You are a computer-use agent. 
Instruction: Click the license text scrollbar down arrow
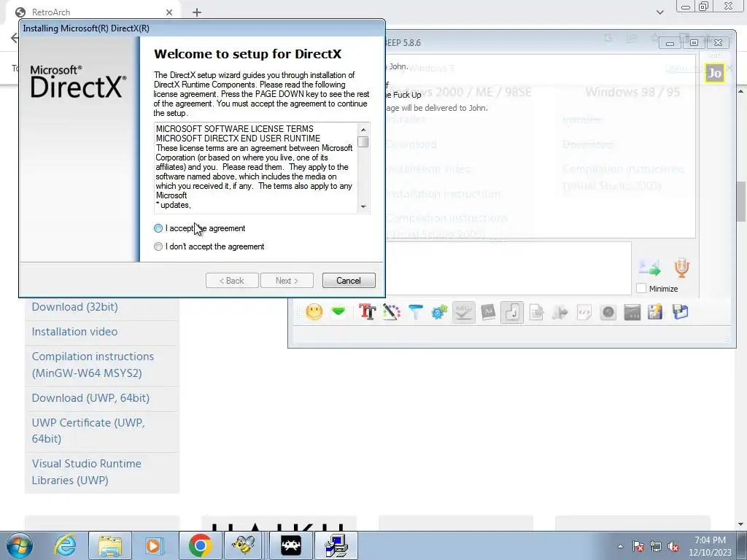tap(363, 206)
